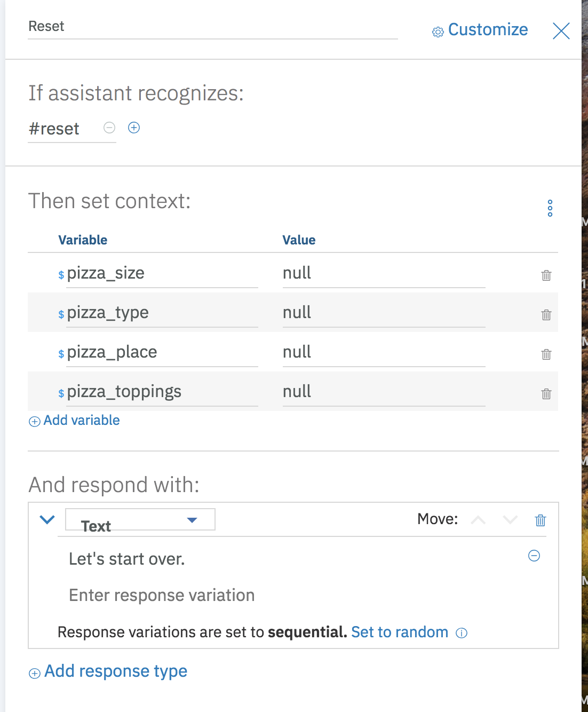
Task: Open the Customize settings
Action: pyautogui.click(x=480, y=30)
